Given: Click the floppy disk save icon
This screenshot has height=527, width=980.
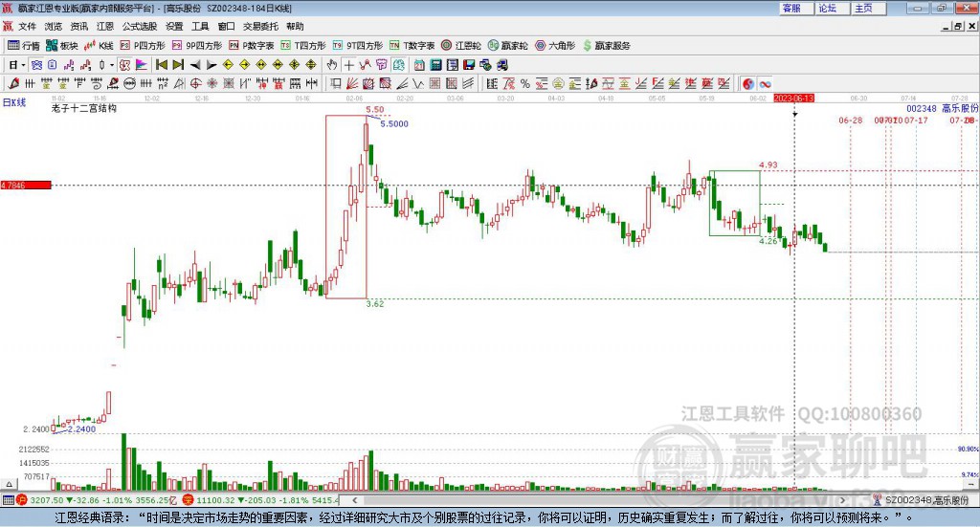Looking at the screenshot, I should click(x=469, y=65).
